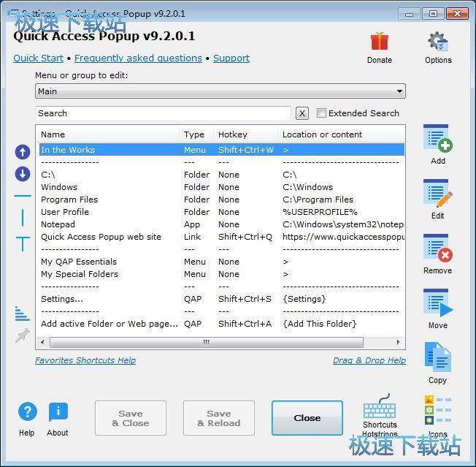Expand the Menu or group dropdown
This screenshot has width=476, height=467.
click(x=399, y=91)
